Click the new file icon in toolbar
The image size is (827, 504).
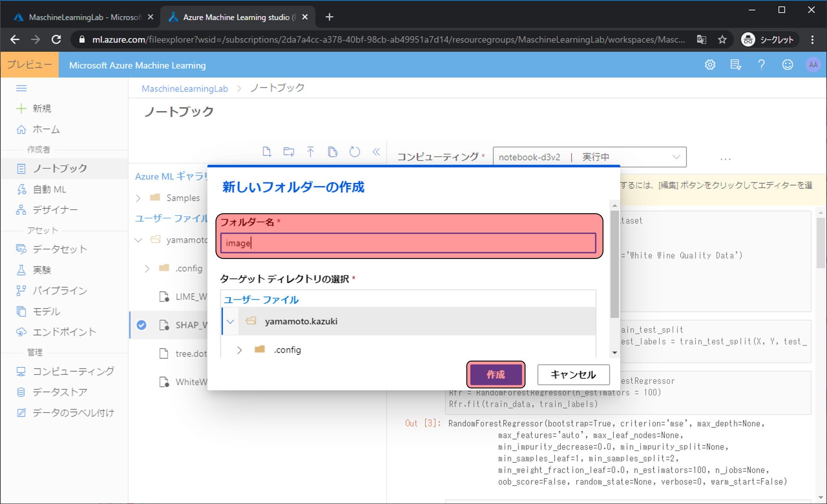click(x=267, y=152)
